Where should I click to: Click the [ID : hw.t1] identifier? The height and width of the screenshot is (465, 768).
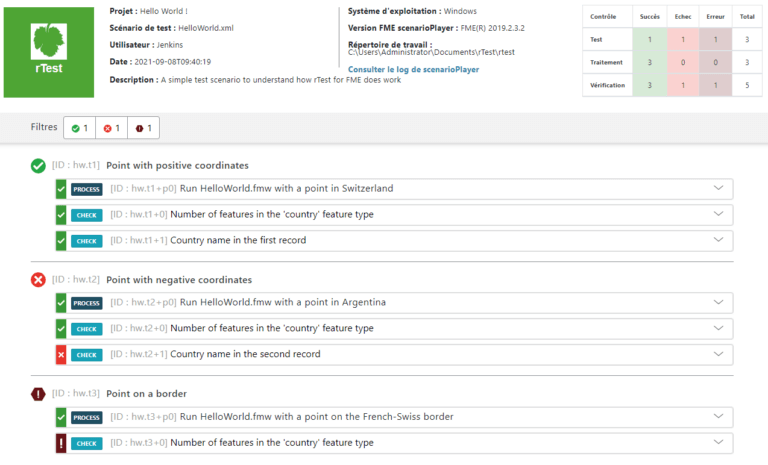pos(75,165)
